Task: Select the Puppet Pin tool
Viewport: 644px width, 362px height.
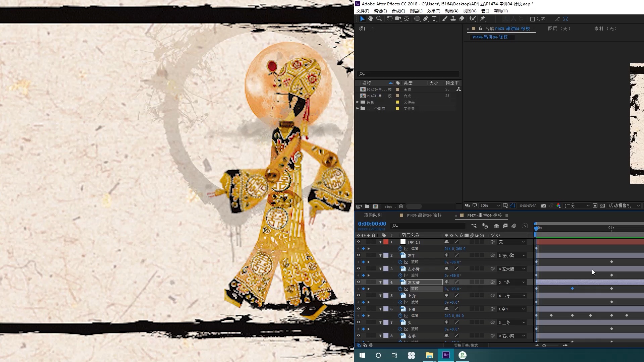Action: click(x=483, y=19)
